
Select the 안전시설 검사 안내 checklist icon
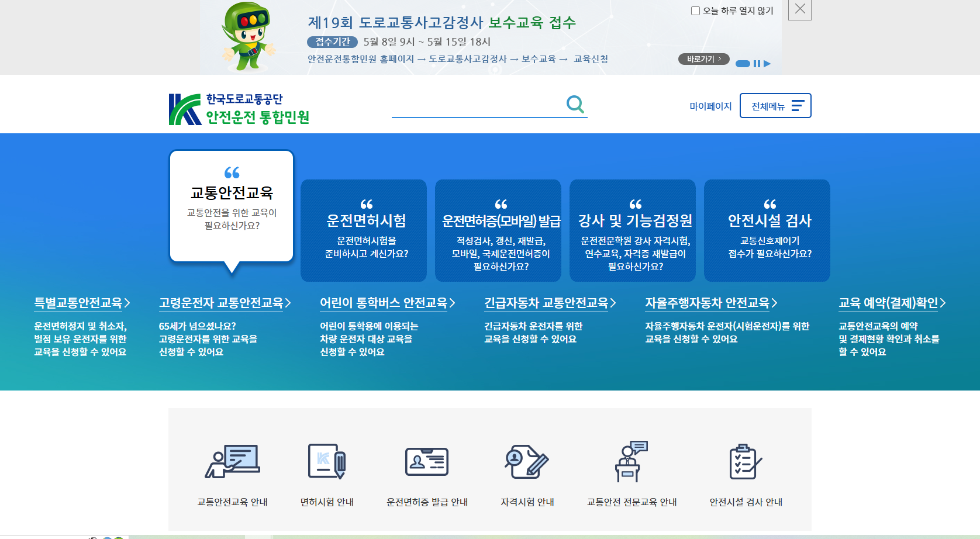(x=744, y=461)
